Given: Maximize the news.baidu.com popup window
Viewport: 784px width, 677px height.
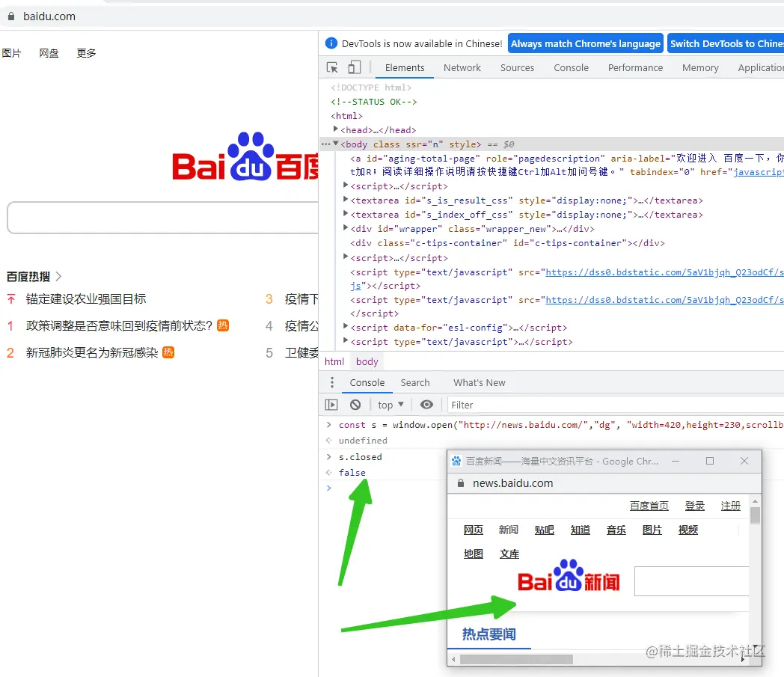Looking at the screenshot, I should (709, 461).
